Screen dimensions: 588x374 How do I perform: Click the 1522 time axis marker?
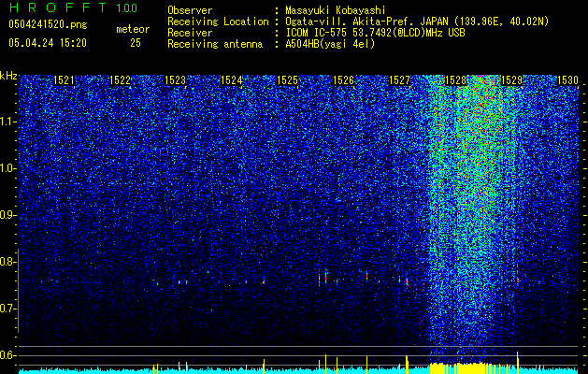[x=120, y=80]
